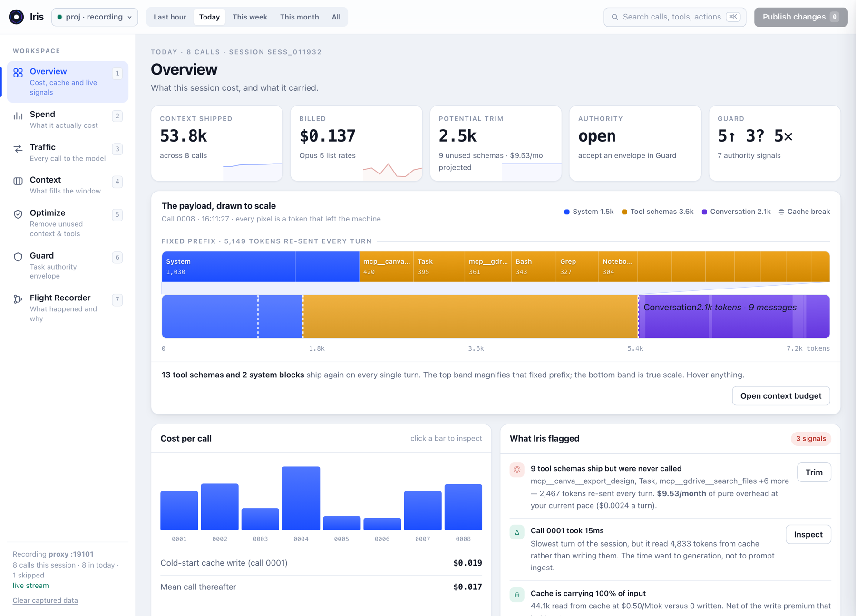Click the red unused-schemas signal icon
The width and height of the screenshot is (856, 616).
(517, 470)
